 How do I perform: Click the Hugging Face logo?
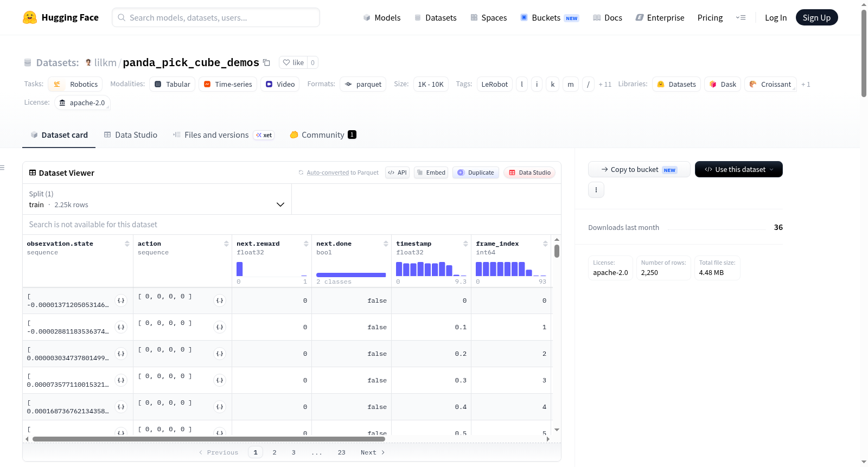tap(30, 17)
